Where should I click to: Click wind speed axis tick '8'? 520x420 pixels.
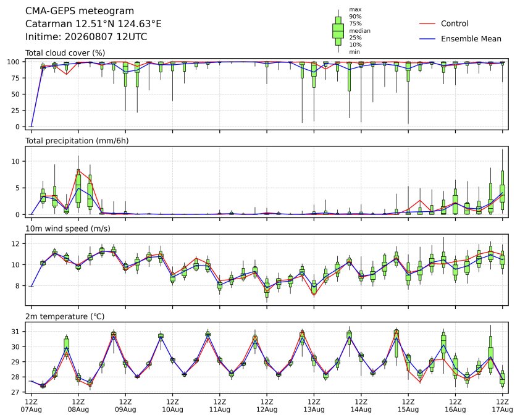pos(18,285)
